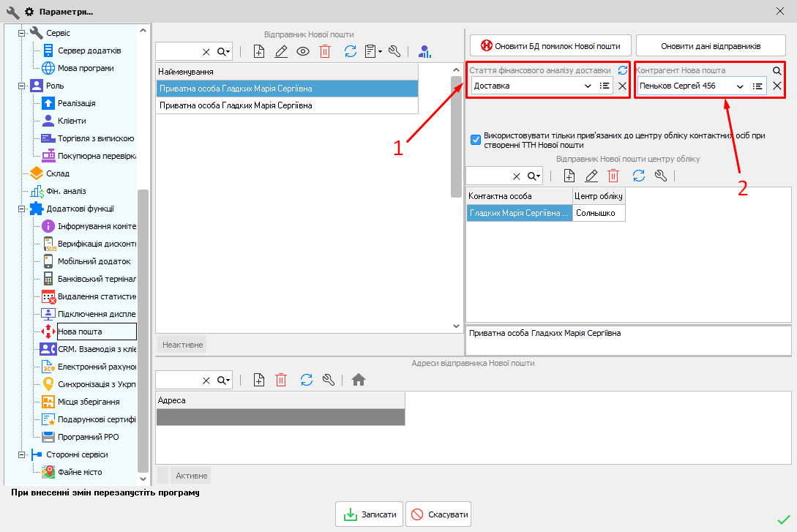Select Банківський термінал in the tree

point(97,279)
